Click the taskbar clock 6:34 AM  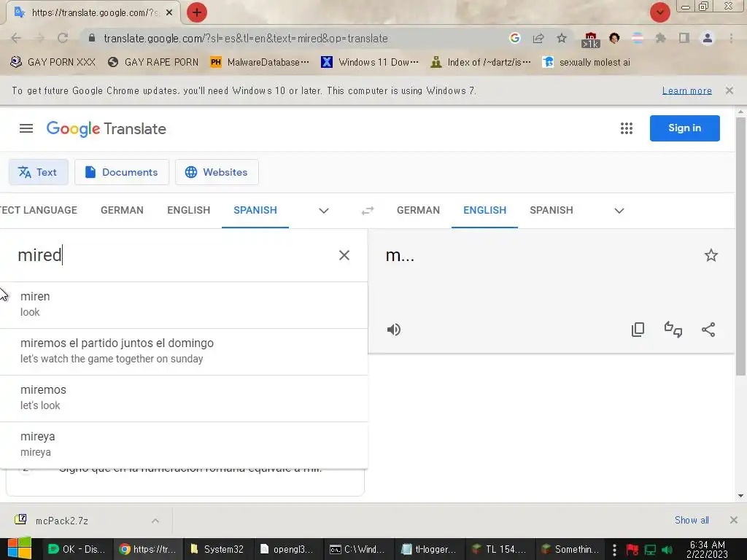pos(708,549)
